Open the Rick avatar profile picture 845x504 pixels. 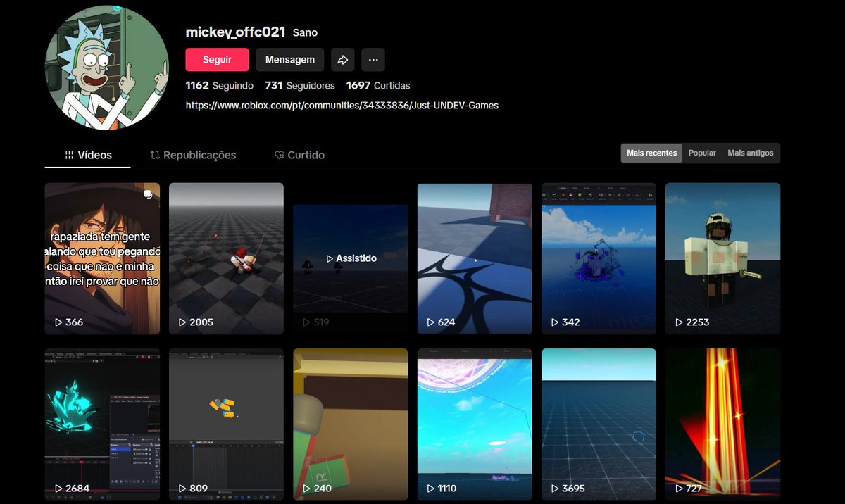click(107, 67)
